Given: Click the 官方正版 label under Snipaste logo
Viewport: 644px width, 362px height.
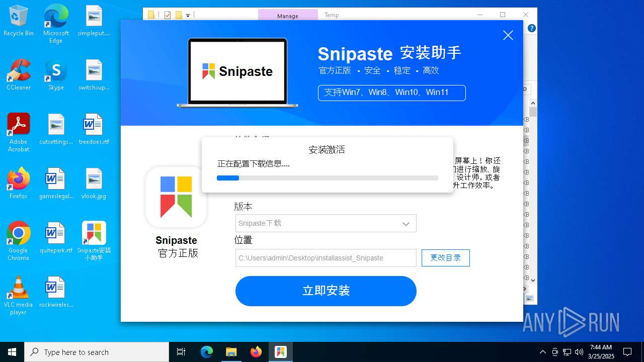Looking at the screenshot, I should pyautogui.click(x=178, y=253).
